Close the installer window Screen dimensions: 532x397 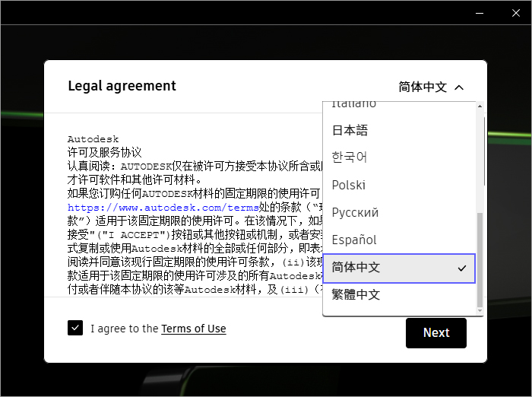tap(516, 13)
